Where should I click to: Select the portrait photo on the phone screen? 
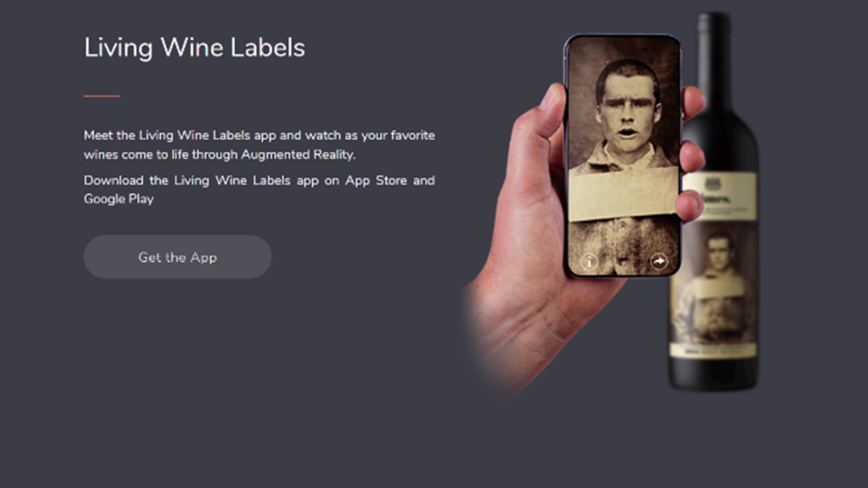pyautogui.click(x=624, y=108)
